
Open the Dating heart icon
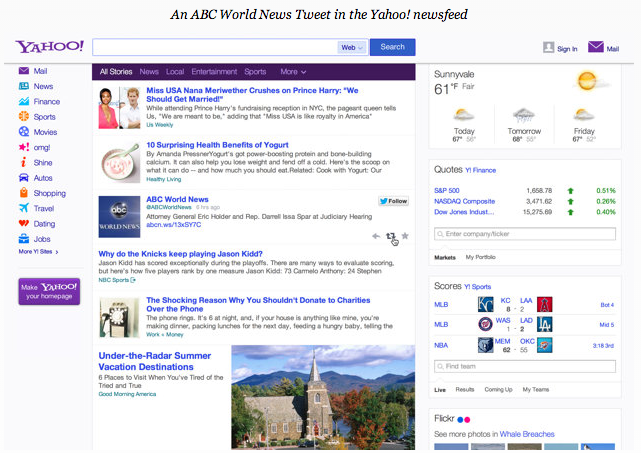tap(24, 223)
